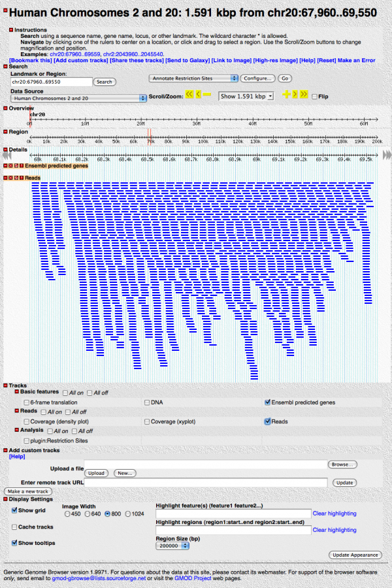392x588 pixels.
Task: Click the gray right arrow beside the Details ruler
Action: tap(387, 154)
